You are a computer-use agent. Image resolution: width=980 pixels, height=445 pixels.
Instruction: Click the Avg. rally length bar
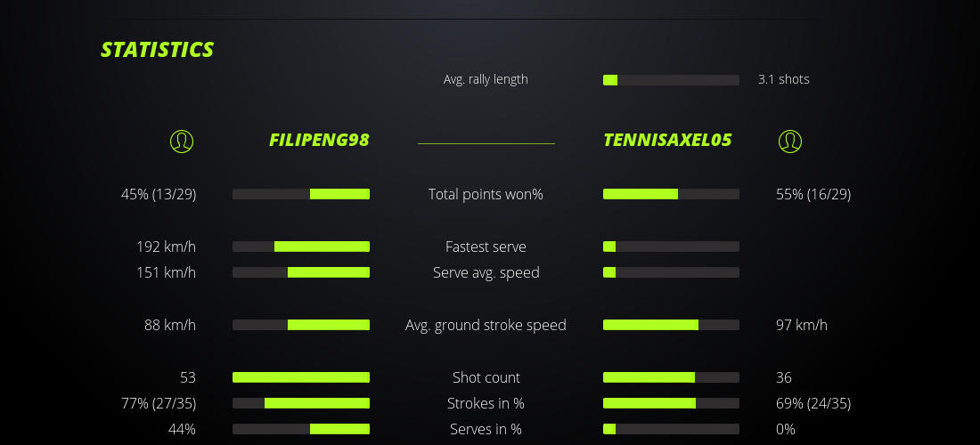pos(671,80)
